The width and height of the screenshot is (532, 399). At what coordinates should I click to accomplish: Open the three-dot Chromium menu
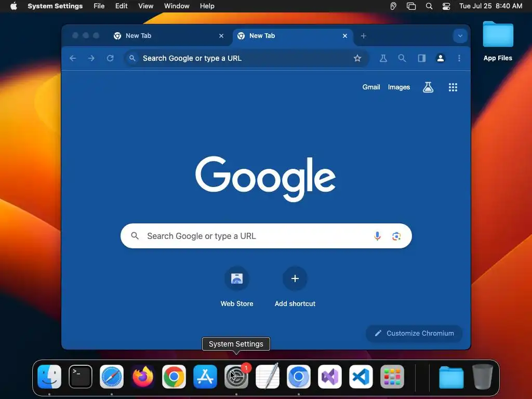459,58
